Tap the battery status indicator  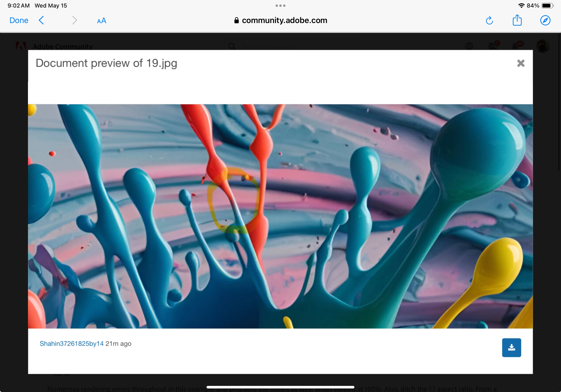coord(547,6)
